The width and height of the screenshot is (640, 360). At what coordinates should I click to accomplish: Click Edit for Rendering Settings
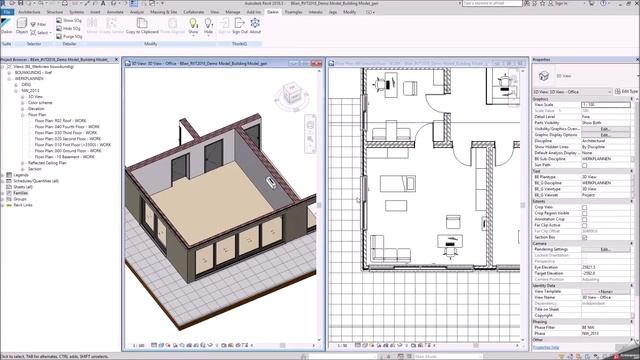(605, 249)
